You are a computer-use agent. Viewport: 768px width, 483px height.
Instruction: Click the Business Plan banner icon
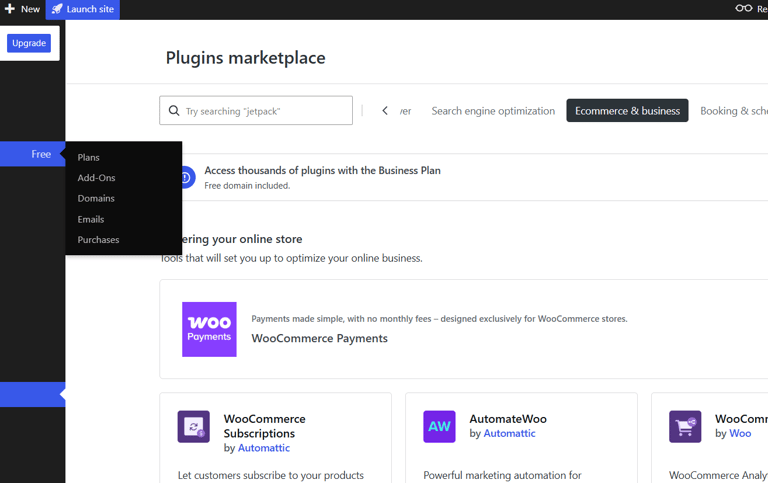[187, 177]
